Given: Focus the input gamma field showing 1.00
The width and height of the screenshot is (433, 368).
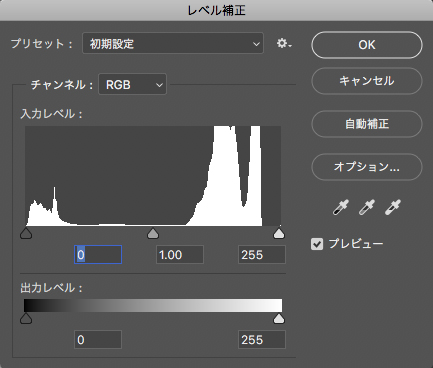Looking at the screenshot, I should click(x=180, y=255).
